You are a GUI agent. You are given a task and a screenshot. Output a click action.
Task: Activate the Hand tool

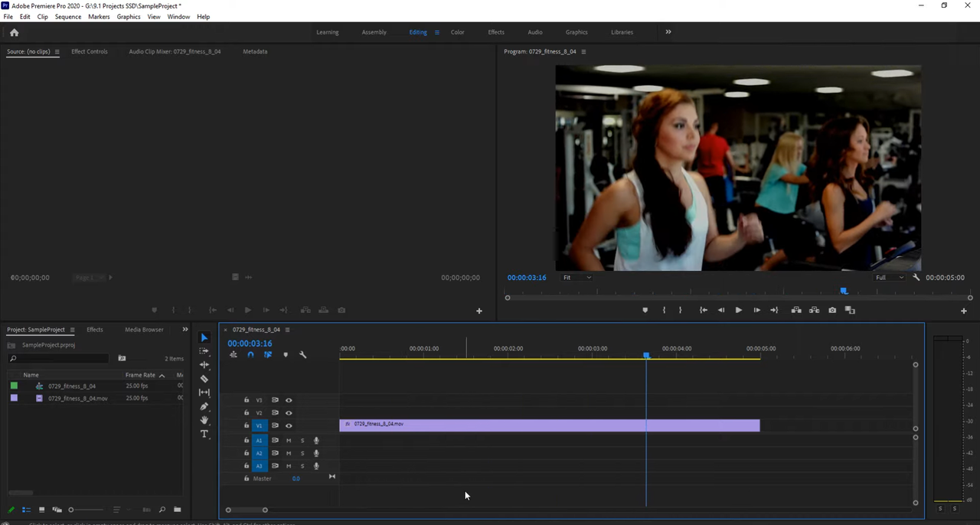204,420
